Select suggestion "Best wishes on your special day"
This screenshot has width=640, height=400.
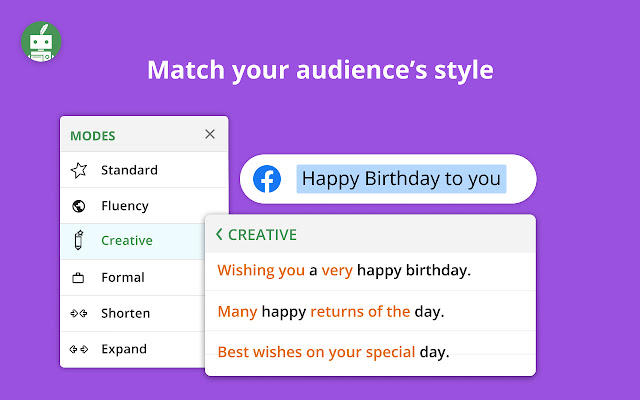click(333, 352)
